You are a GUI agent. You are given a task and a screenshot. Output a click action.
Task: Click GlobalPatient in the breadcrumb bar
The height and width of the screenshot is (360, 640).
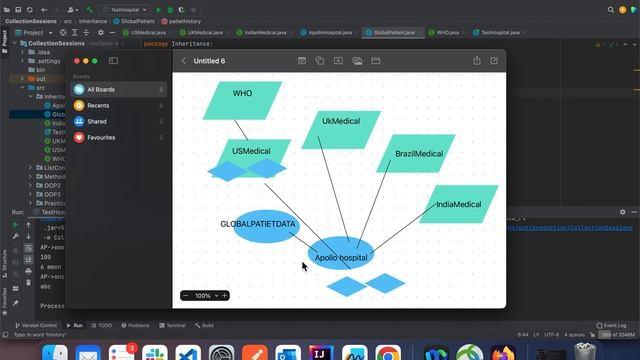tap(134, 21)
